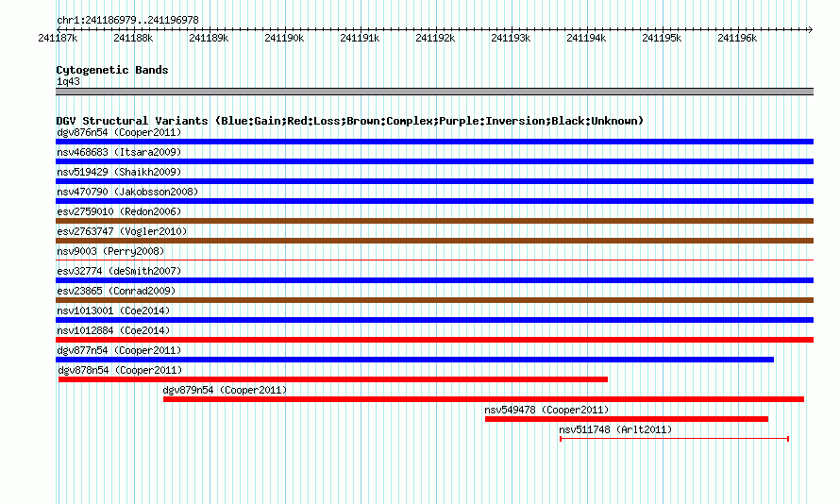Image resolution: width=840 pixels, height=504 pixels.
Task: Click the 241191k ruler tick label
Action: point(360,38)
